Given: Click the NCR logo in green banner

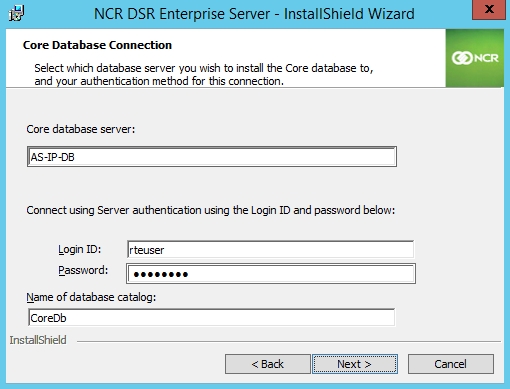Looking at the screenshot, I should click(475, 58).
